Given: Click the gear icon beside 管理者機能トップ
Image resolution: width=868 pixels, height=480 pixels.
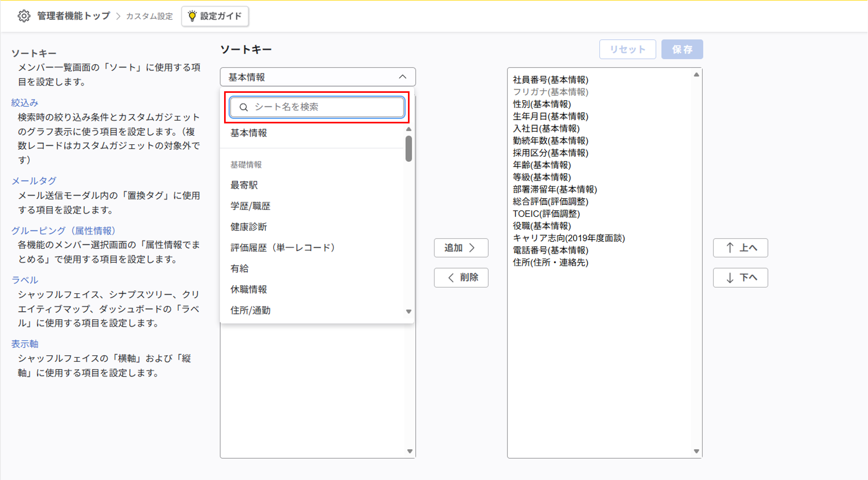Looking at the screenshot, I should click(24, 16).
